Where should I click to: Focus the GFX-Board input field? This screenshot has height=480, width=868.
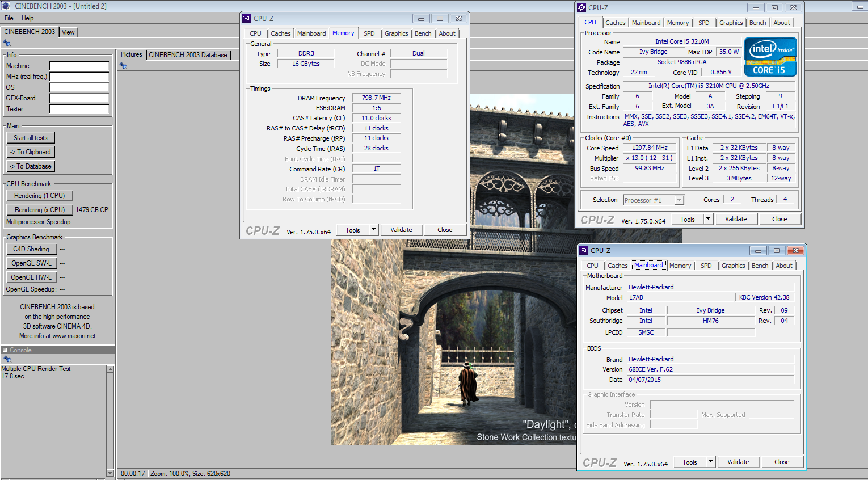pyautogui.click(x=79, y=98)
